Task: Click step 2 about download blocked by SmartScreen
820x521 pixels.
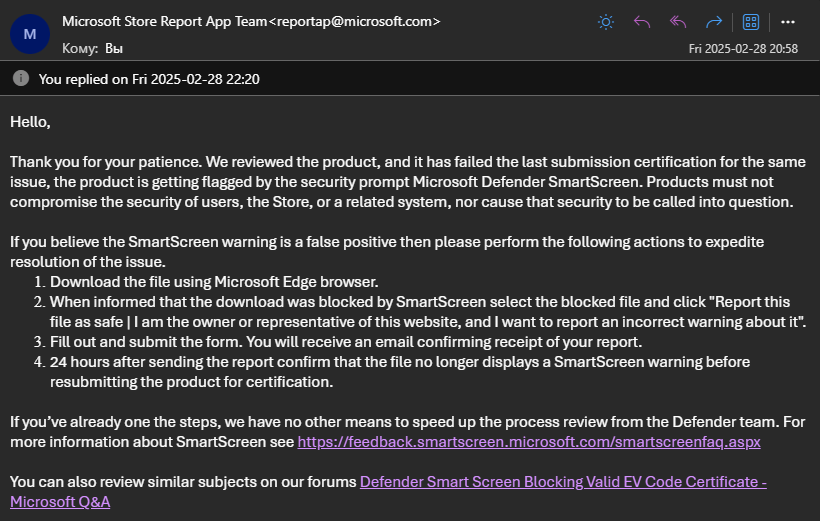Action: tap(428, 312)
